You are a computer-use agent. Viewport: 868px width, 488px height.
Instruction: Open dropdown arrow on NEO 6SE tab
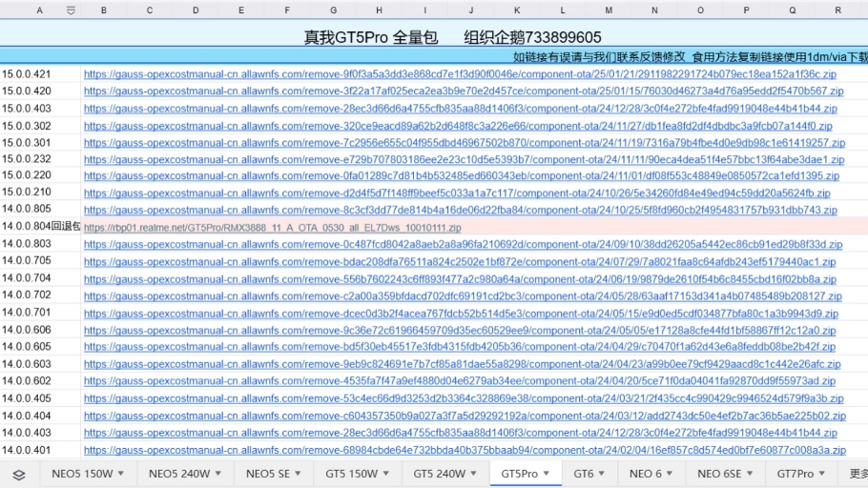pos(750,474)
